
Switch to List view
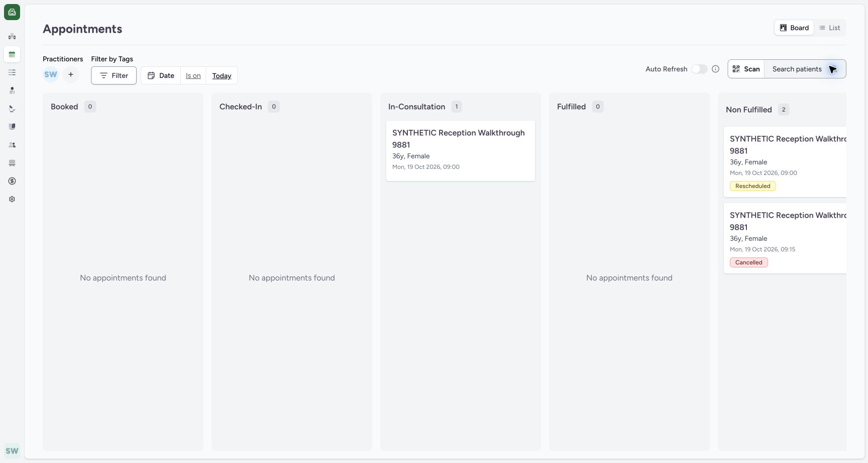(829, 28)
